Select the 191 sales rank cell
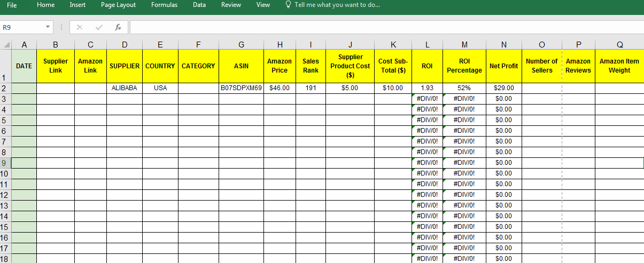 pos(311,88)
